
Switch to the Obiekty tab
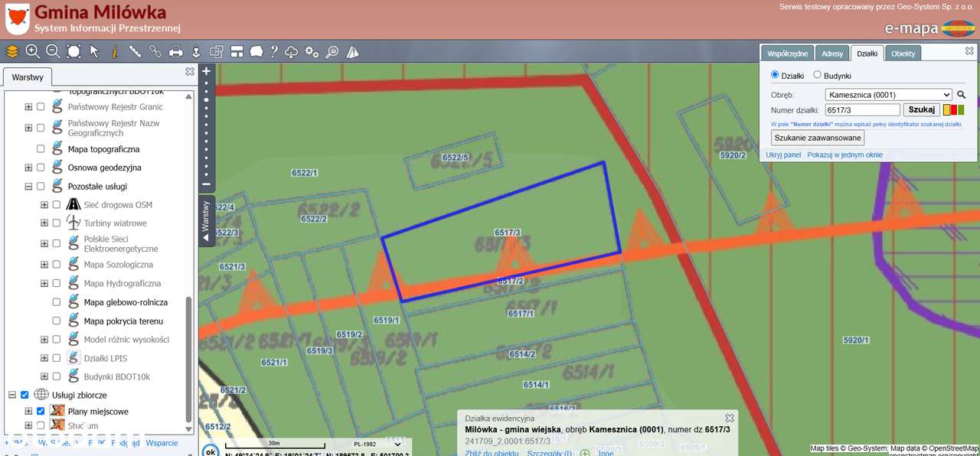coord(903,54)
